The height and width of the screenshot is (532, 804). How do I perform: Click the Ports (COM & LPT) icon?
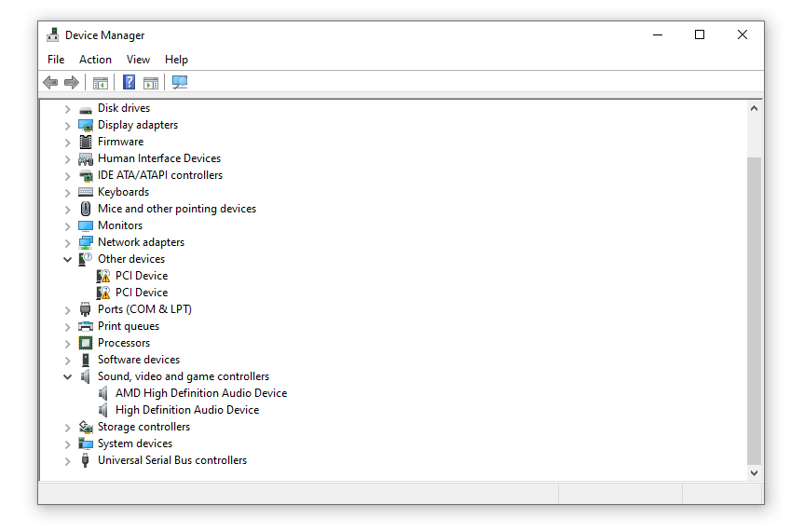86,309
